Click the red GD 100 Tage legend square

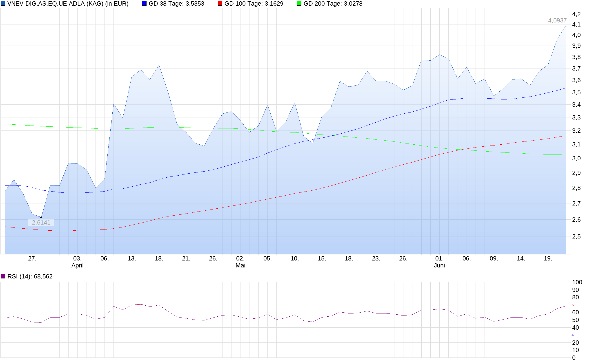[220, 3]
